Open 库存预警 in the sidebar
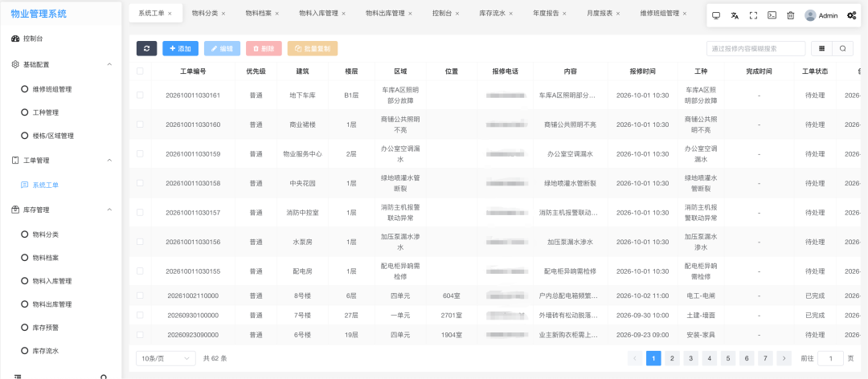Screen dimensions: 868x379 (45, 328)
